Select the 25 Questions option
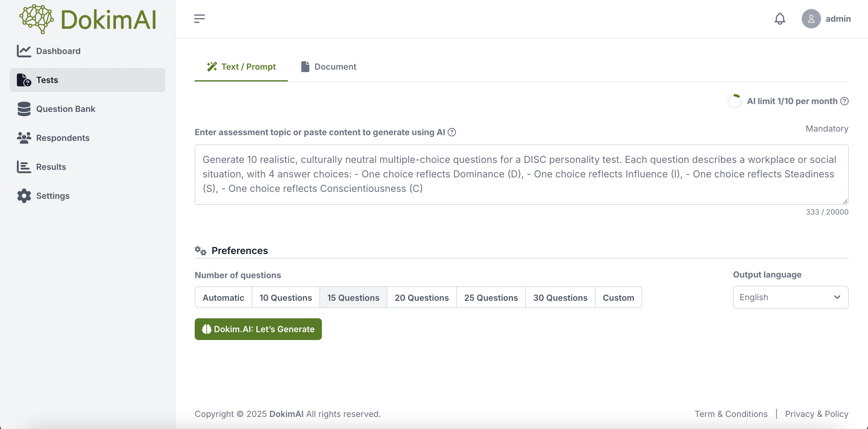 [x=491, y=297]
